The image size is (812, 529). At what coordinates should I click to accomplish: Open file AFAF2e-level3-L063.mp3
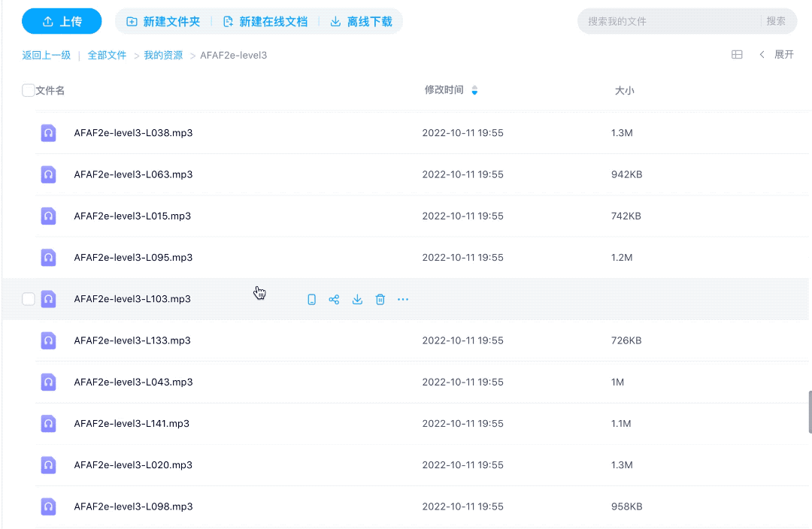point(133,174)
